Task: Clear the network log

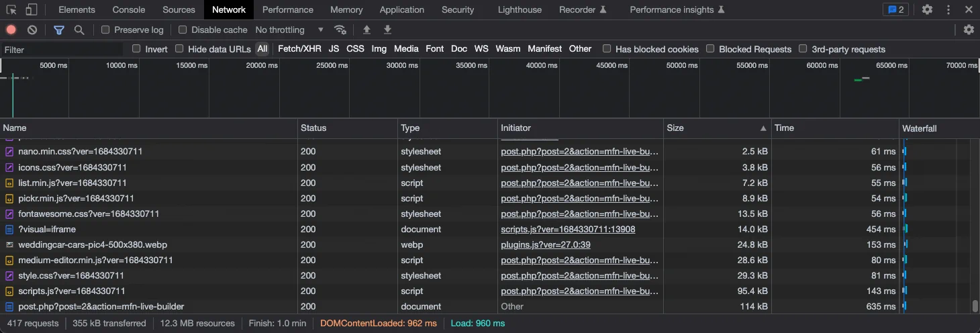Action: (32, 30)
